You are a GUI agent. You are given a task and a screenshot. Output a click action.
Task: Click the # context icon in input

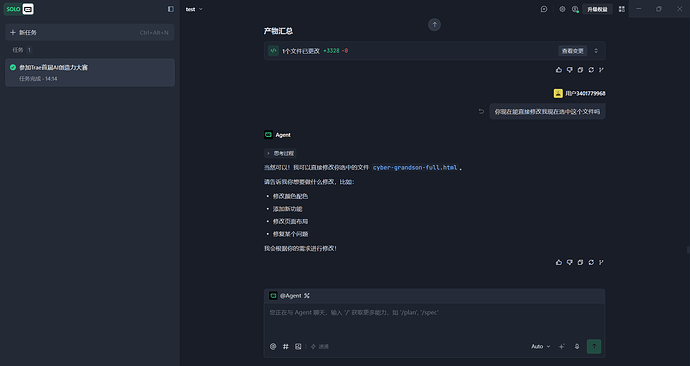pos(286,347)
